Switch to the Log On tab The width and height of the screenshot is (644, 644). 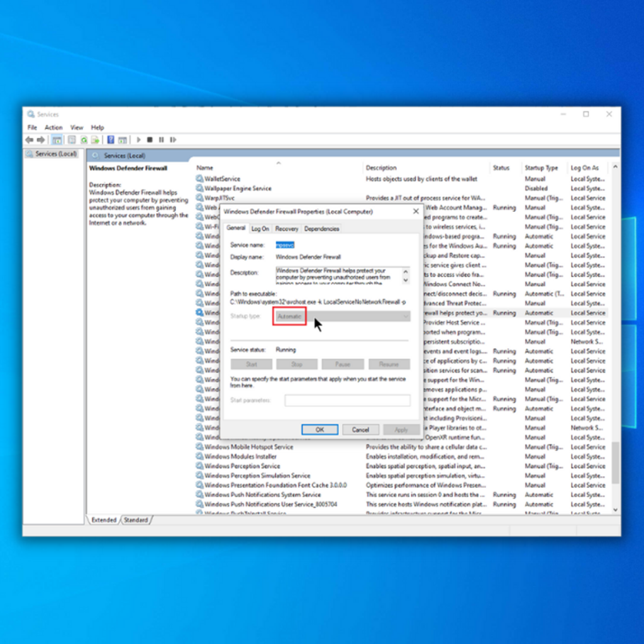click(260, 229)
